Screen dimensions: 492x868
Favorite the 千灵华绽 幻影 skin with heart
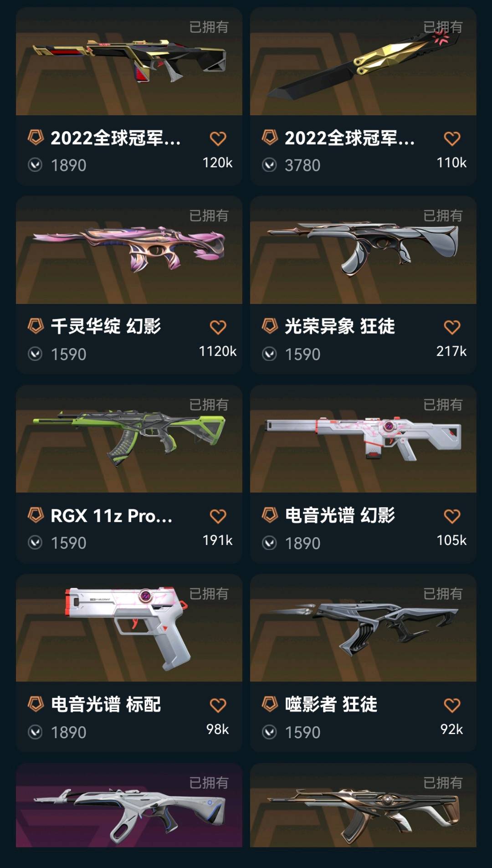tap(218, 327)
